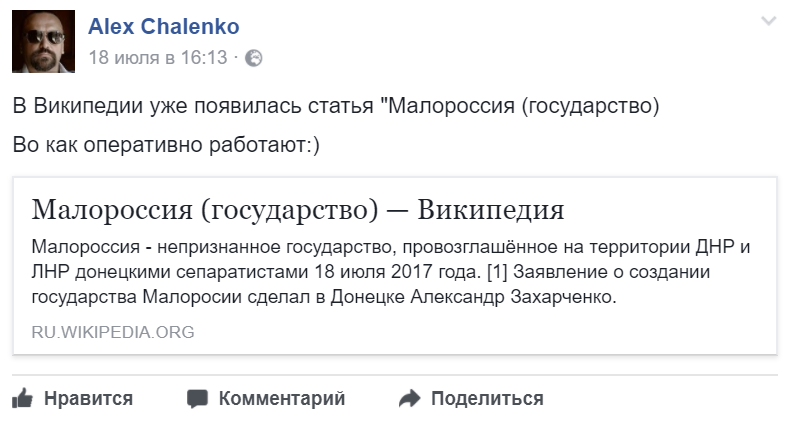Screen dimensions: 793x422
Task: Click the globe public privacy icon
Action: (254, 58)
